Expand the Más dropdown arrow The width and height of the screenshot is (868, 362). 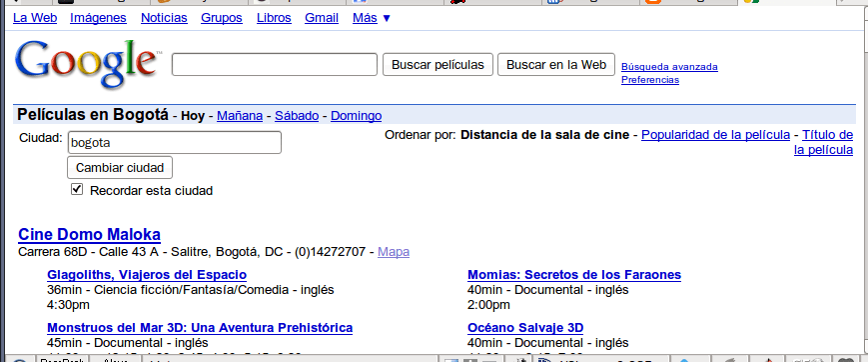pyautogui.click(x=387, y=18)
